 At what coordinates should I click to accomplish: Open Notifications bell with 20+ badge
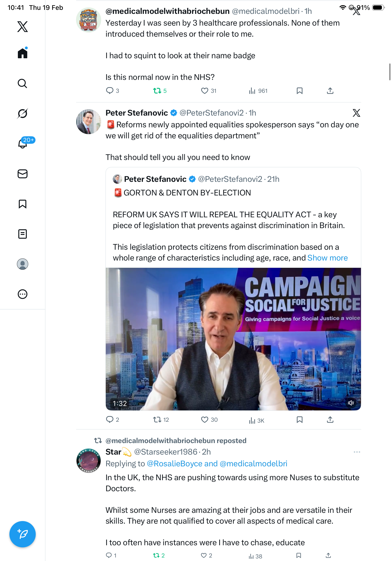pyautogui.click(x=23, y=144)
